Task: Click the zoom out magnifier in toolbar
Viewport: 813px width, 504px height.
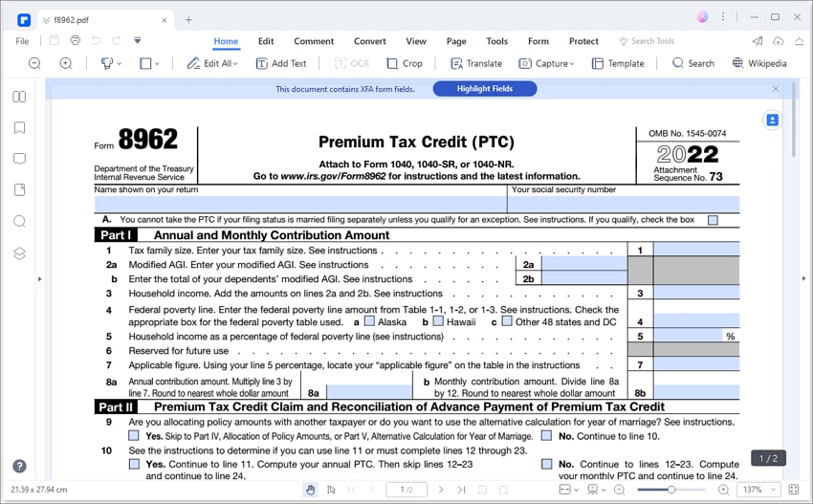Action: pyautogui.click(x=34, y=63)
